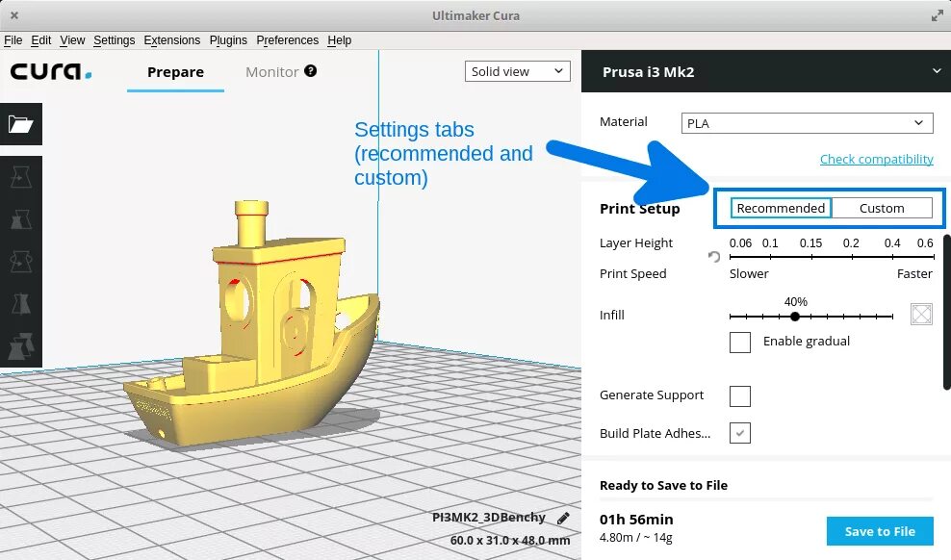The height and width of the screenshot is (560, 951).
Task: Click the Faster speed label
Action: pos(914,273)
